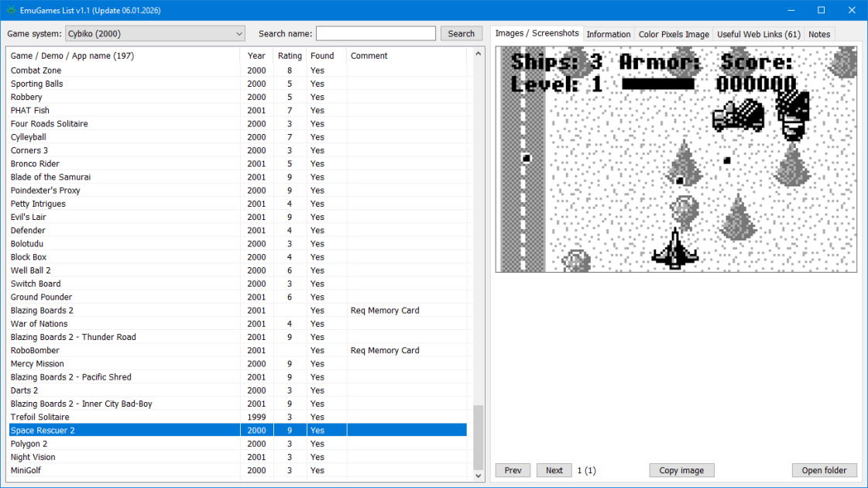Select the RoboBomber game row
Image resolution: width=868 pixels, height=488 pixels.
tap(238, 351)
